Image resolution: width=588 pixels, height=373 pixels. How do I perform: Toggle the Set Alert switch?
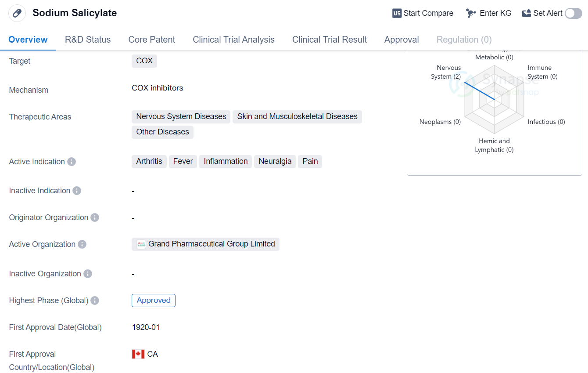coord(573,13)
